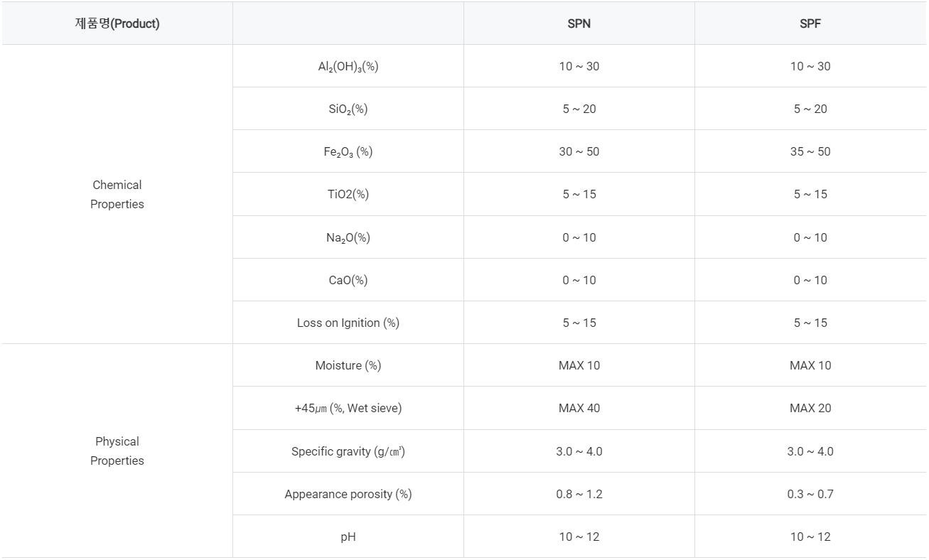
Task: Click the SiO2(%) property cell
Action: tap(348, 109)
